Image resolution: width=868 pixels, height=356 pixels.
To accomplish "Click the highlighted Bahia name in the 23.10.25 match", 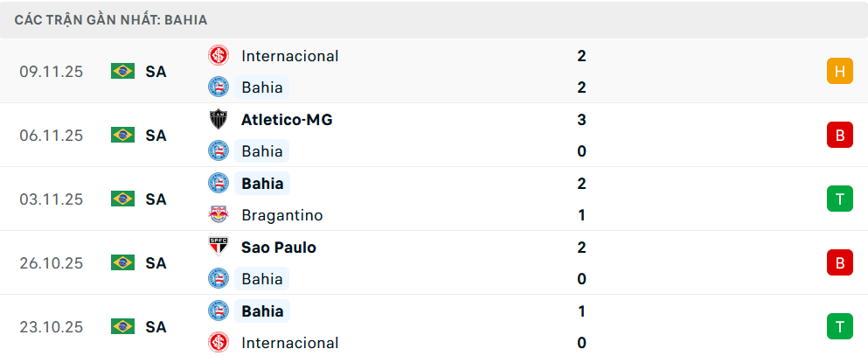I will 262,311.
